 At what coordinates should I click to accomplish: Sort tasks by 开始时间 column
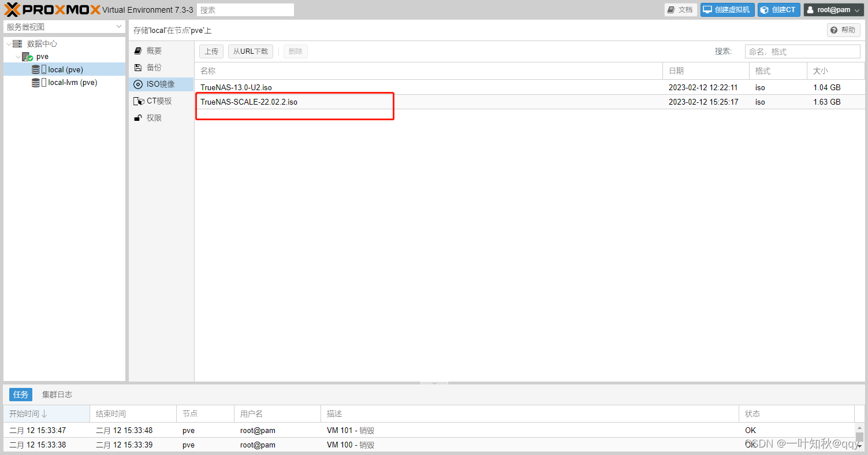[x=47, y=413]
